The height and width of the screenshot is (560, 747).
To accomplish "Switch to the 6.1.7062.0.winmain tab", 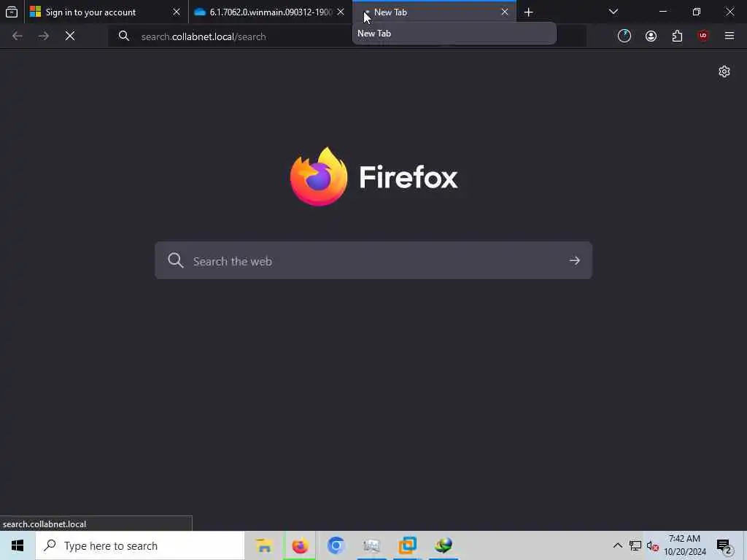I will [x=270, y=12].
